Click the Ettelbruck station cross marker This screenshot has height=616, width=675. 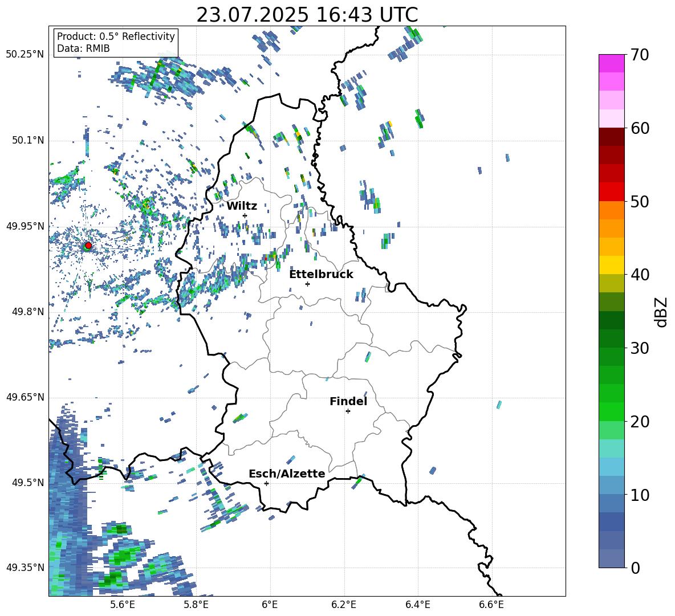tap(307, 284)
